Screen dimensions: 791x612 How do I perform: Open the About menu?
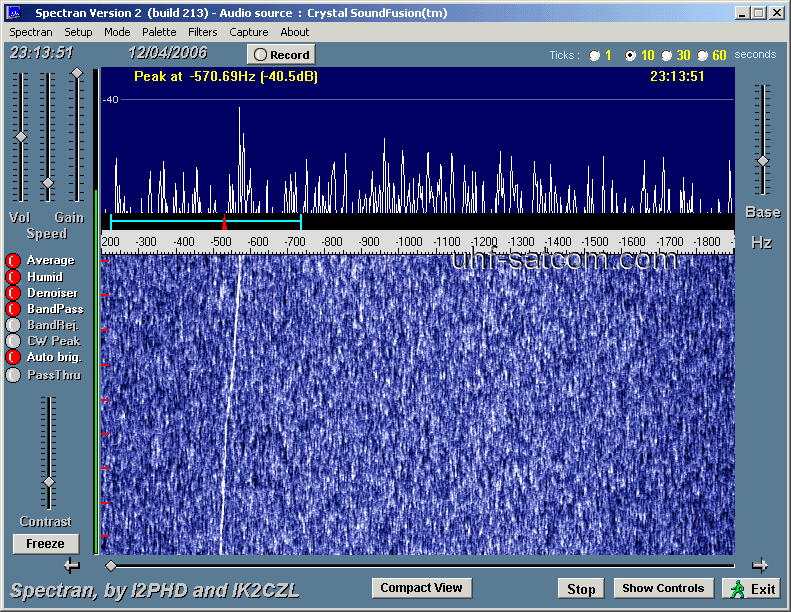click(x=295, y=32)
